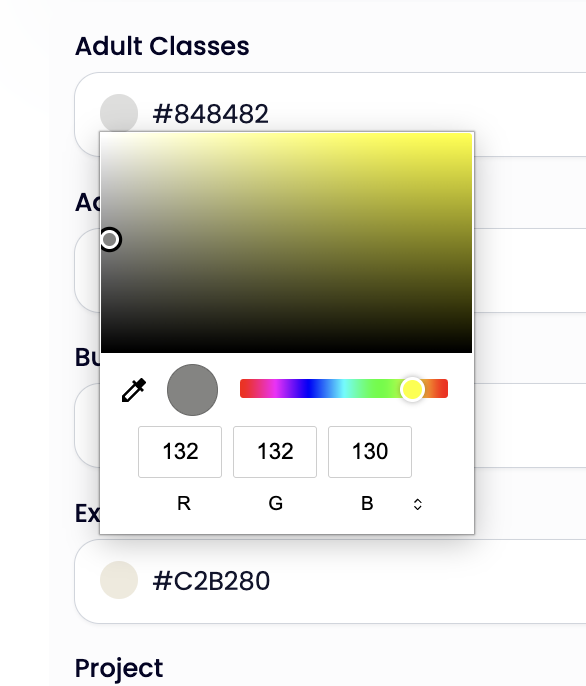Viewport: 586px width, 686px height.
Task: Click the G value field showing 132
Action: 275,452
